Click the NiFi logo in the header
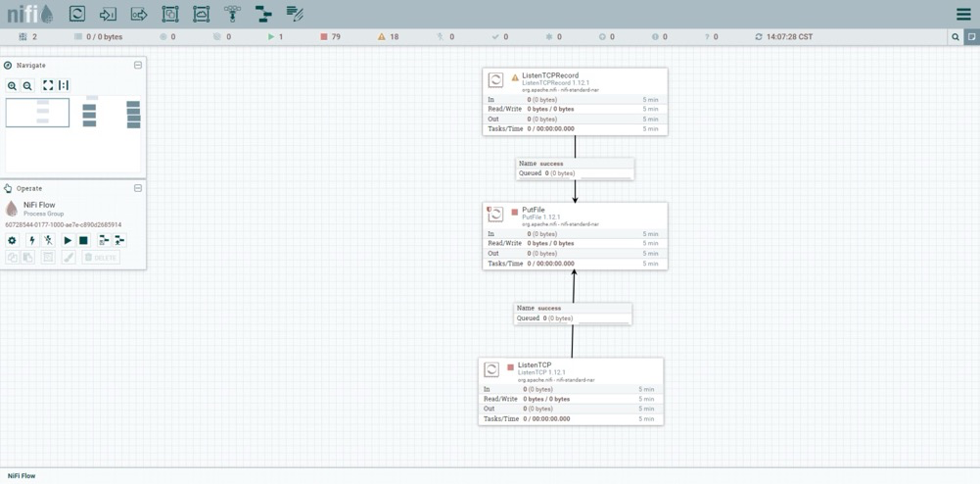The height and width of the screenshot is (484, 980). (30, 14)
